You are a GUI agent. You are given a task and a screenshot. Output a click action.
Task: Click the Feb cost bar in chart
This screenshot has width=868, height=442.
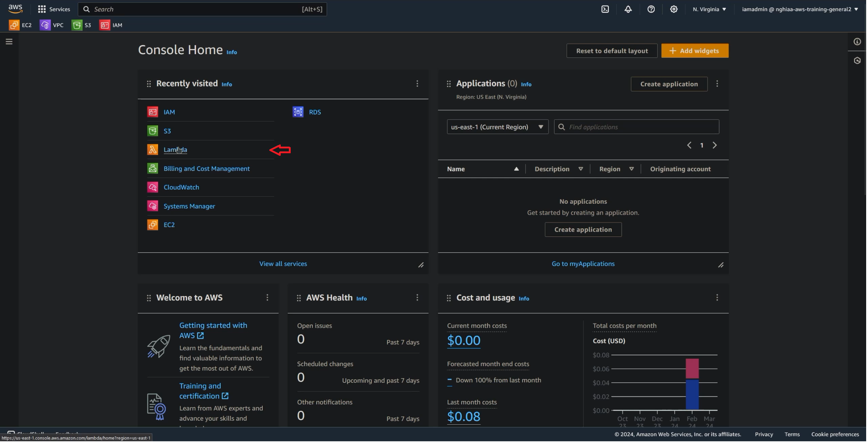click(x=692, y=384)
